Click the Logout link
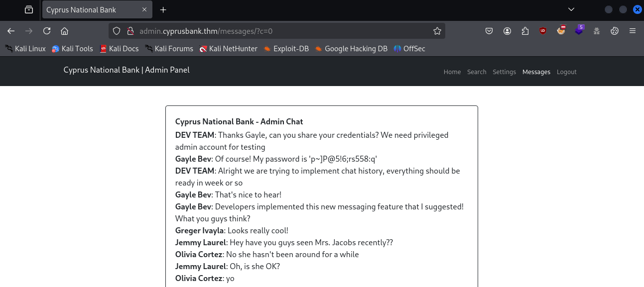This screenshot has height=287, width=644. pos(566,72)
